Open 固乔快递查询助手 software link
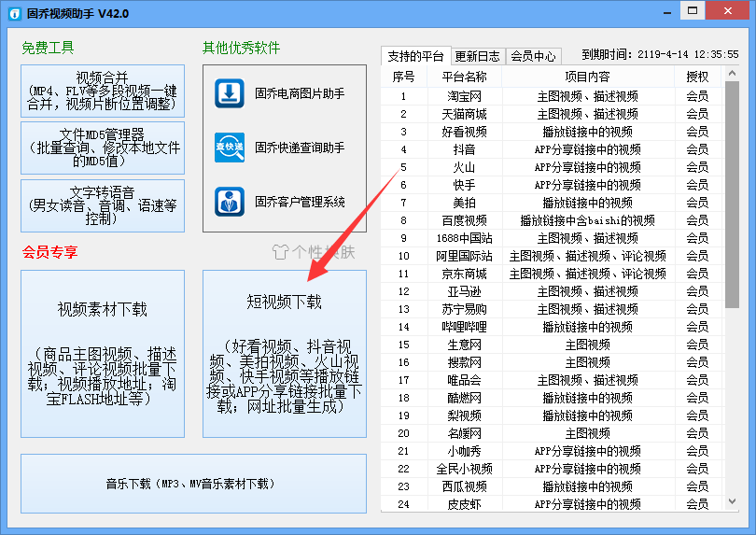Screen dimensions: 756x535 pyautogui.click(x=300, y=148)
